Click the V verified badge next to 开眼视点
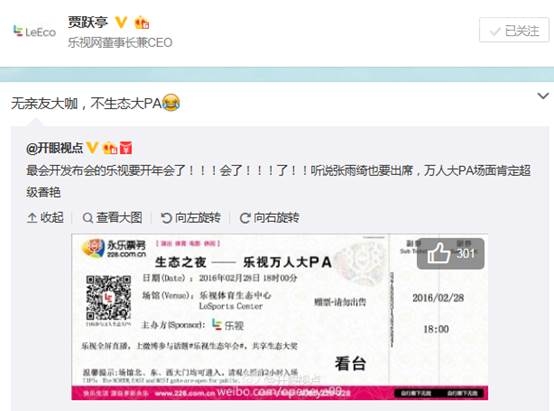 point(92,147)
